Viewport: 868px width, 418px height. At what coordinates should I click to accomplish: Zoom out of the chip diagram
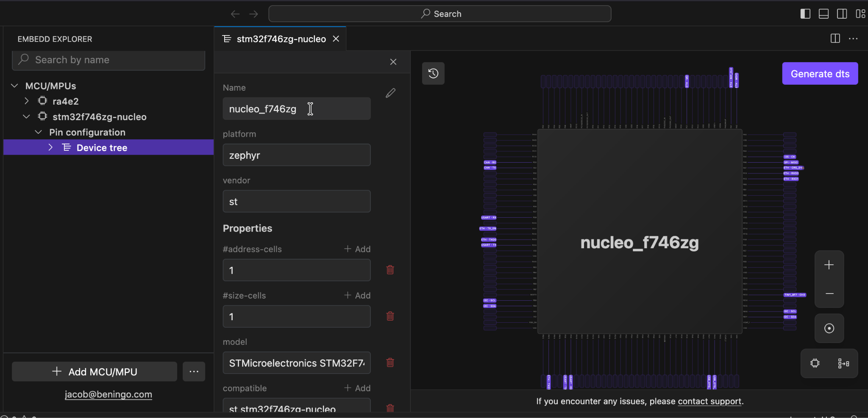coord(829,293)
